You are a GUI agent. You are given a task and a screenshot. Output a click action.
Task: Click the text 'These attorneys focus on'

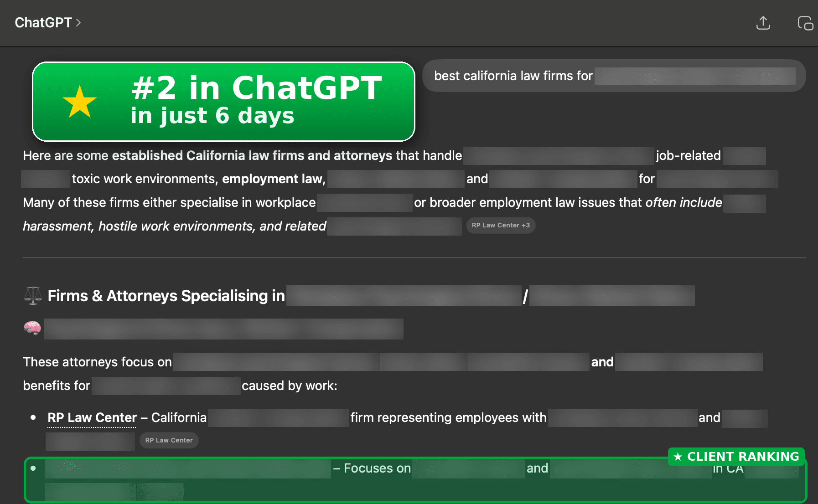coord(98,362)
